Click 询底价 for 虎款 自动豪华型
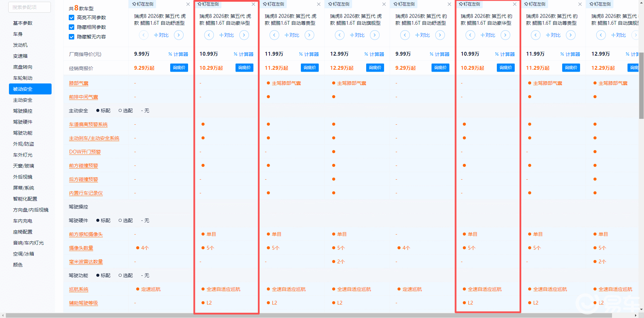The image size is (644, 318). click(x=244, y=68)
